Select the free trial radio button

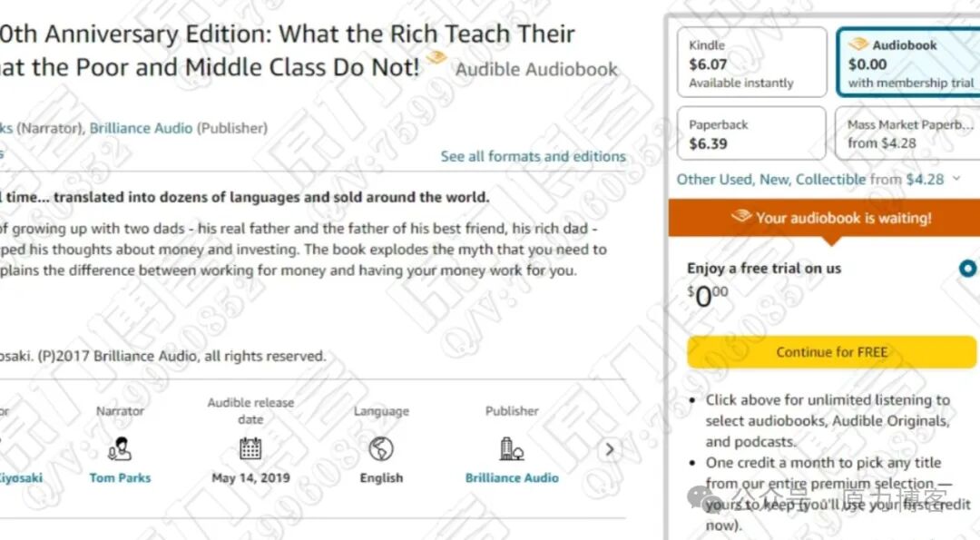point(967,269)
